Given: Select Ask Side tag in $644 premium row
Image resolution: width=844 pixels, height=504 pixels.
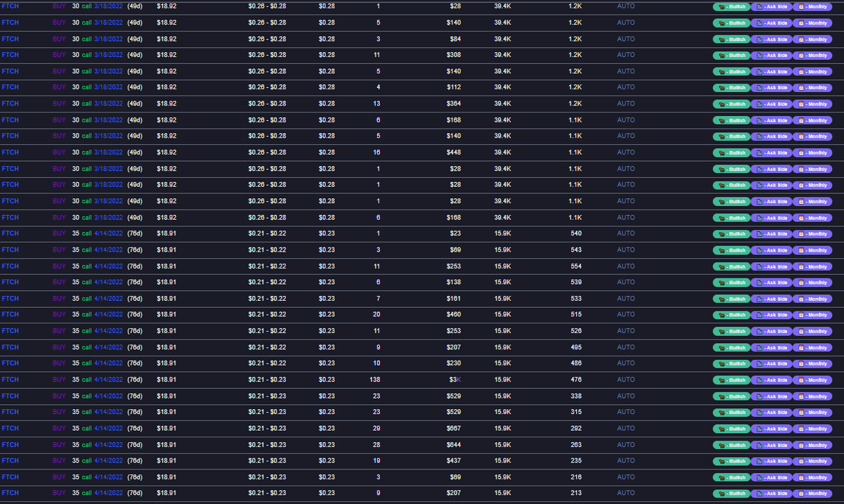Looking at the screenshot, I should (772, 445).
